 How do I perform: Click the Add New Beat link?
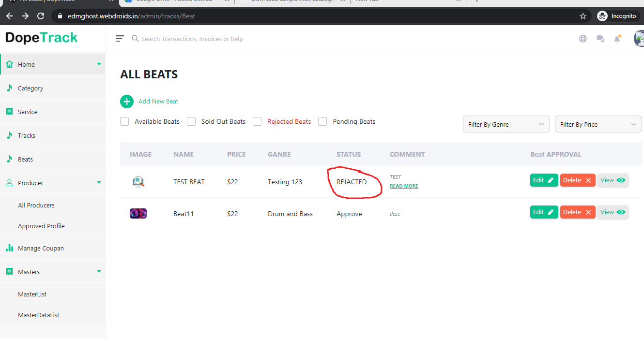coord(158,101)
